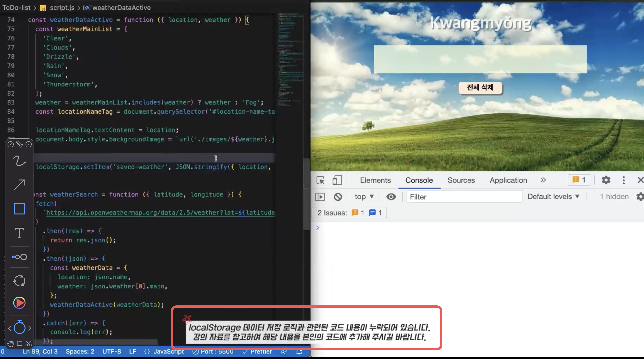Open the weatherDataActive breadcrumb symbol

(x=117, y=8)
